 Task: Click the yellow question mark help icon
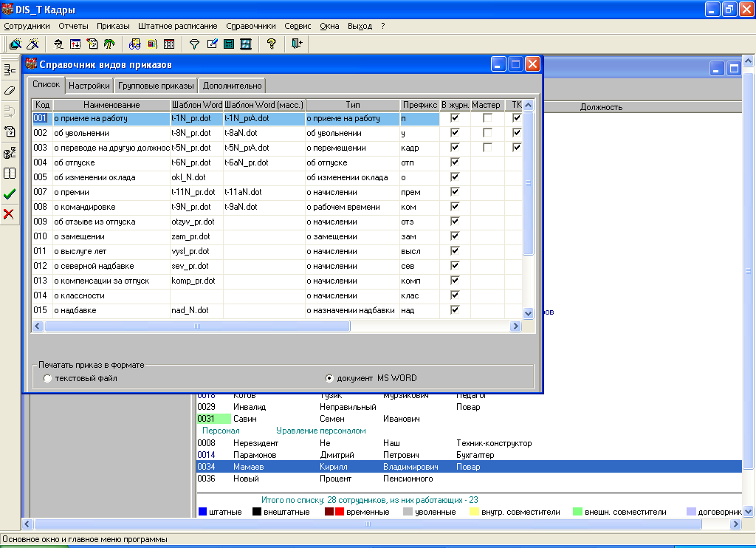(271, 44)
